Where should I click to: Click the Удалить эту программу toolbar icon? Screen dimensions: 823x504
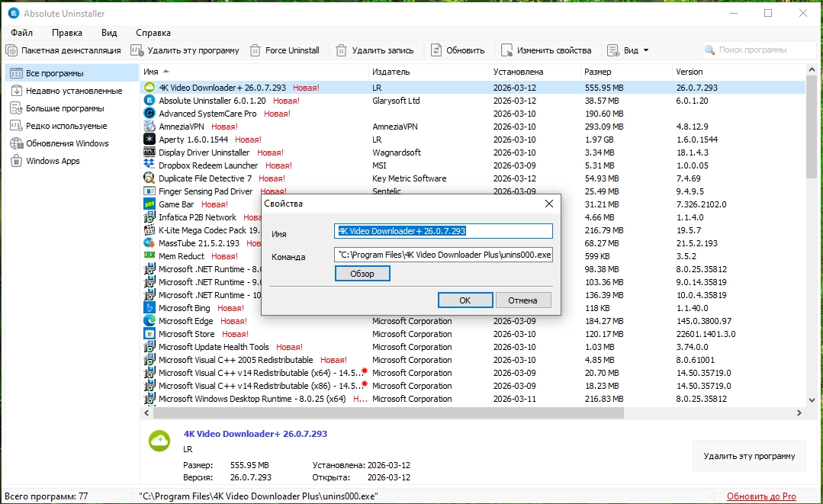[x=137, y=50]
